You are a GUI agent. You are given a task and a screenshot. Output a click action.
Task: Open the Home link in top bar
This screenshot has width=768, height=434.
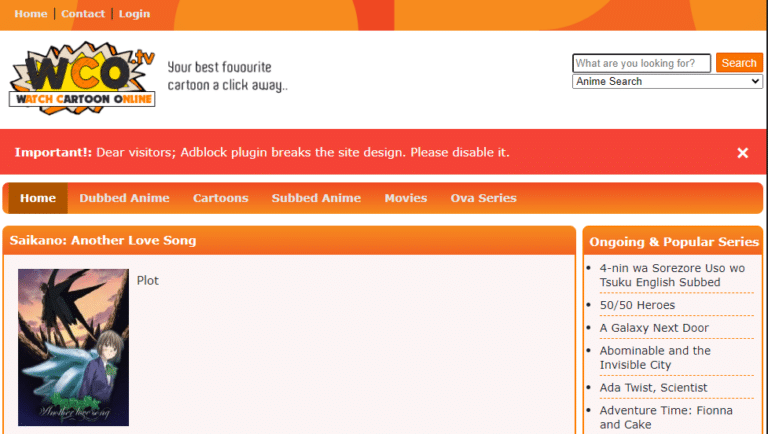(x=31, y=14)
